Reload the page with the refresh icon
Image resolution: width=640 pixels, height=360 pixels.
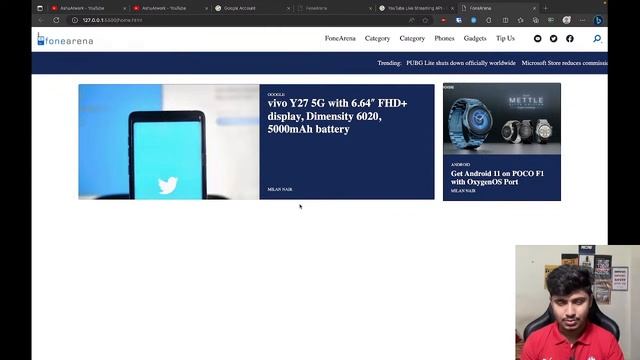click(56, 20)
